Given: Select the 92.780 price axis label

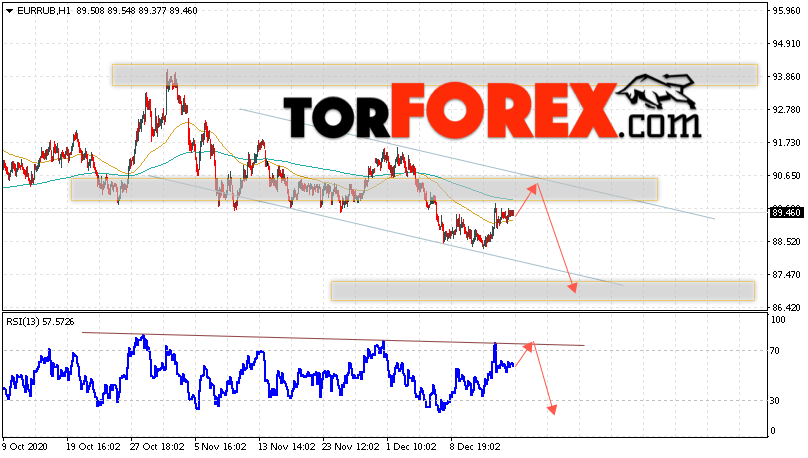Looking at the screenshot, I should click(786, 110).
